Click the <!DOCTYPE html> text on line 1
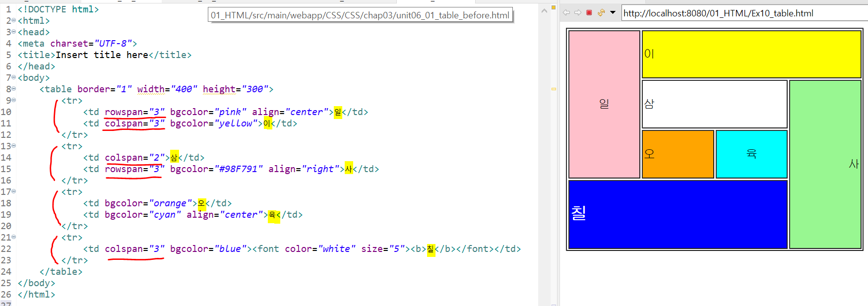 tap(58, 9)
